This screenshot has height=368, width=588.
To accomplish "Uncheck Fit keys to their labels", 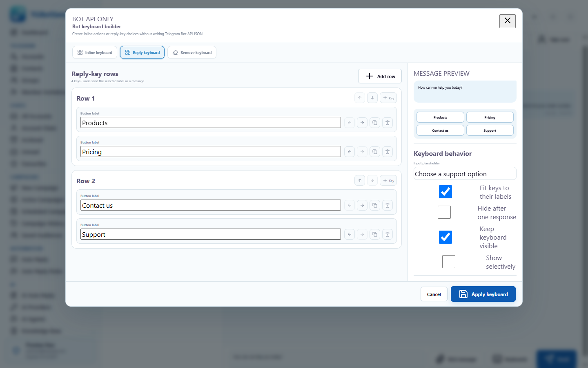I will coord(445,192).
